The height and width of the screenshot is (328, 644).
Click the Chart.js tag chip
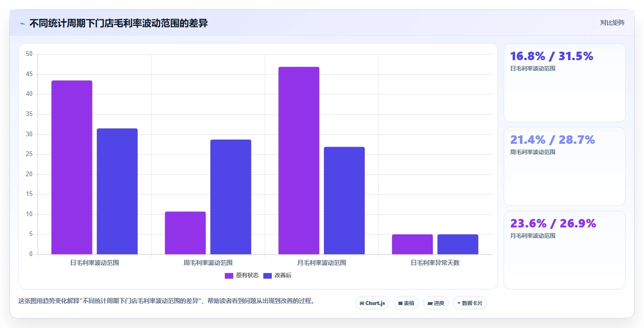point(372,303)
